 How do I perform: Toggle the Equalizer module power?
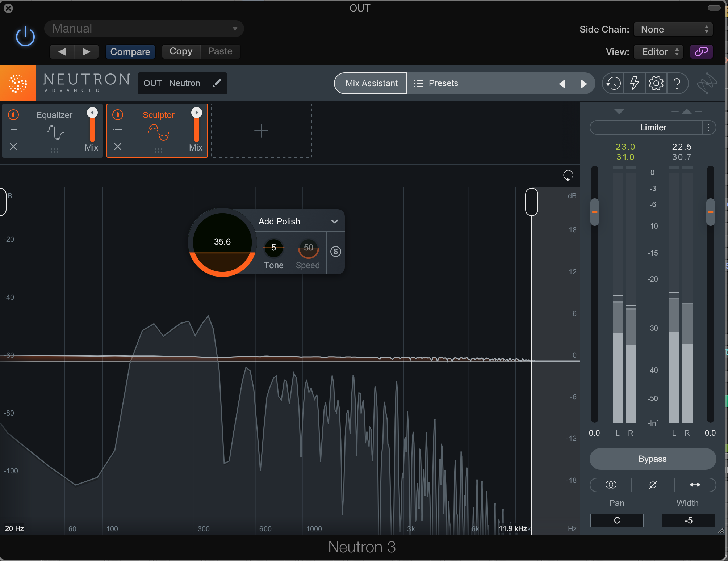tap(13, 115)
